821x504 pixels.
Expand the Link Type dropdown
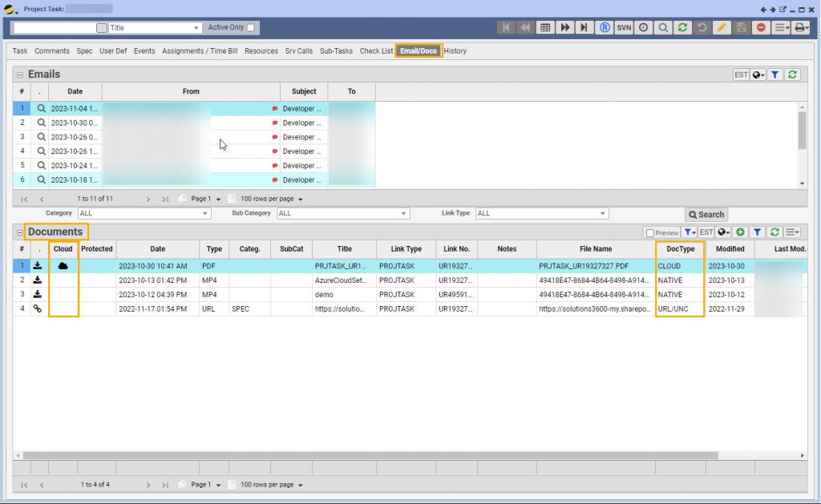click(x=542, y=214)
